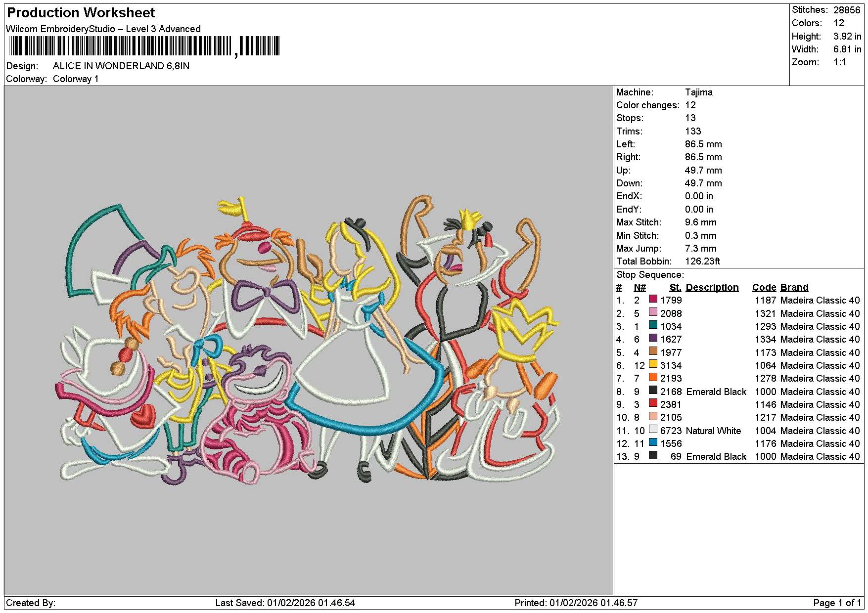Click the Max Jump value 7.3 mm

coord(701,248)
